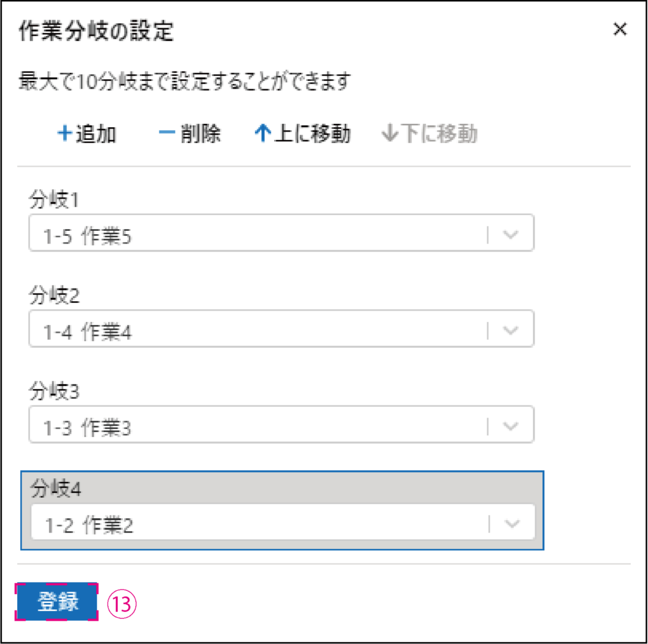The image size is (648, 644).
Task: Expand the 分岐4 dropdown chevron
Action: (x=513, y=523)
